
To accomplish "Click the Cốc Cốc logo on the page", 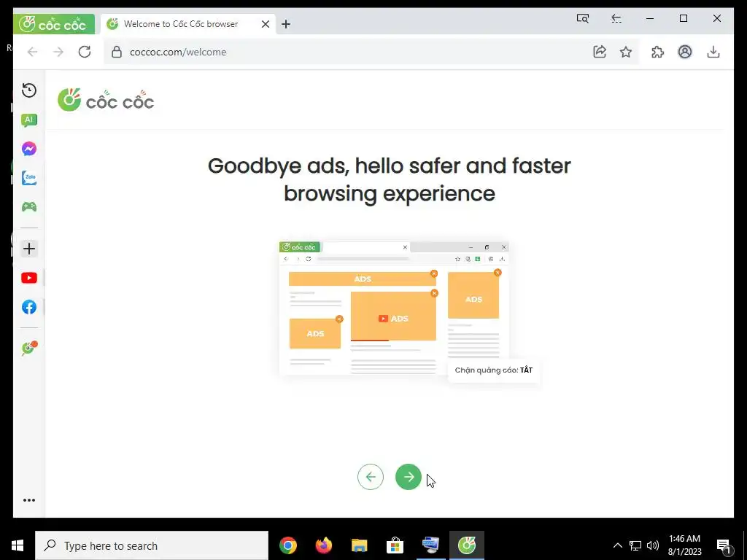I will pyautogui.click(x=106, y=100).
